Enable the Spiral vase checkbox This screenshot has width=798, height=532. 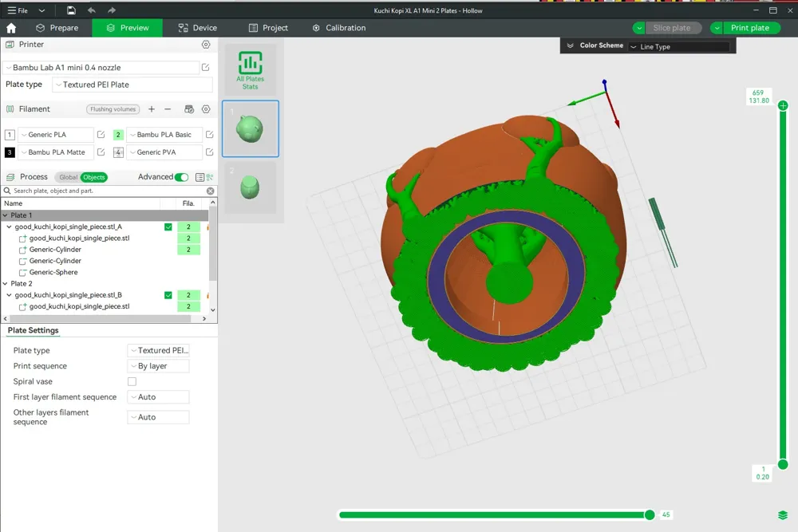pyautogui.click(x=132, y=381)
